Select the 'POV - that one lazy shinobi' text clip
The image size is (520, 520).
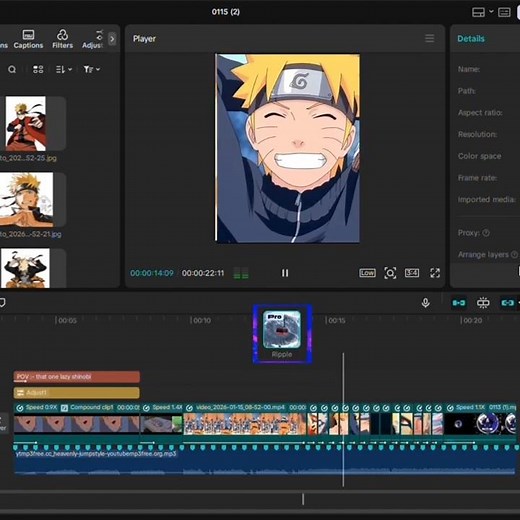tap(77, 377)
